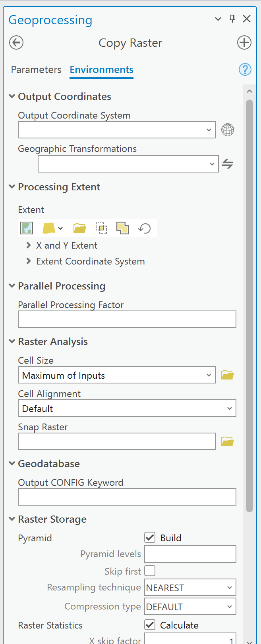
Task: Click inside the Parallel Processing Factor field
Action: coord(127,319)
